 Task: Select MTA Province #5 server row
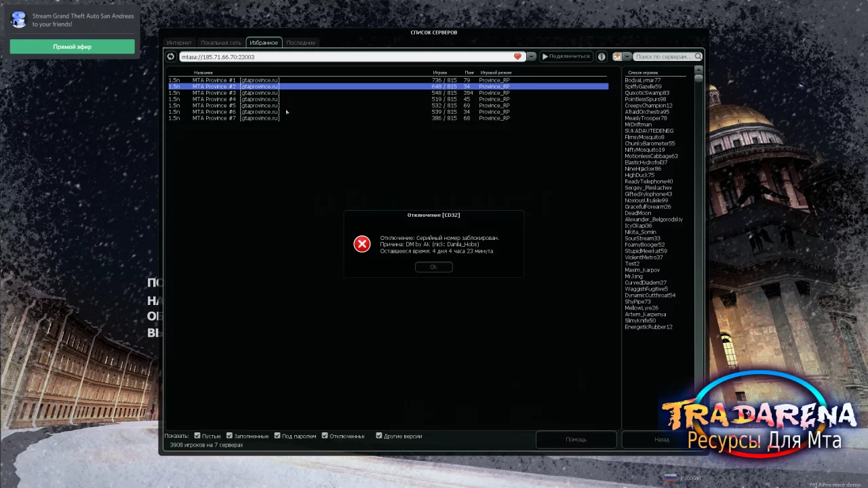pos(388,106)
